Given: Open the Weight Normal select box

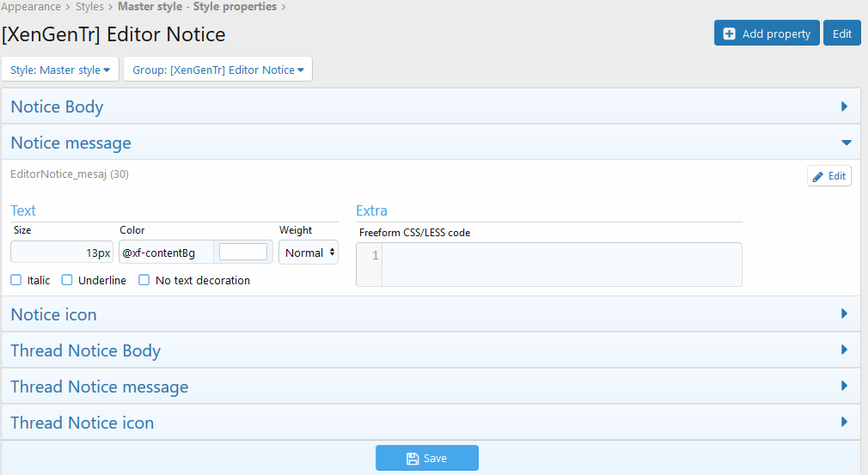Looking at the screenshot, I should [309, 253].
